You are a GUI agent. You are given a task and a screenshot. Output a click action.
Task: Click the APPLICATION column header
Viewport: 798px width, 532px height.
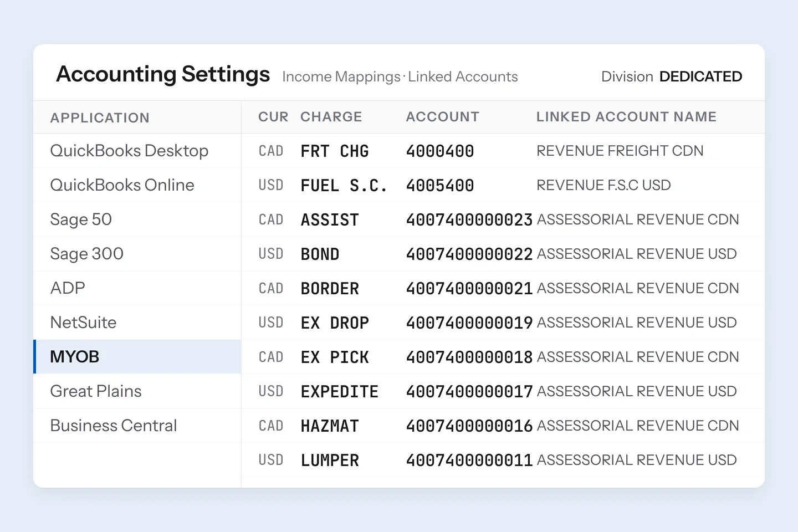100,117
